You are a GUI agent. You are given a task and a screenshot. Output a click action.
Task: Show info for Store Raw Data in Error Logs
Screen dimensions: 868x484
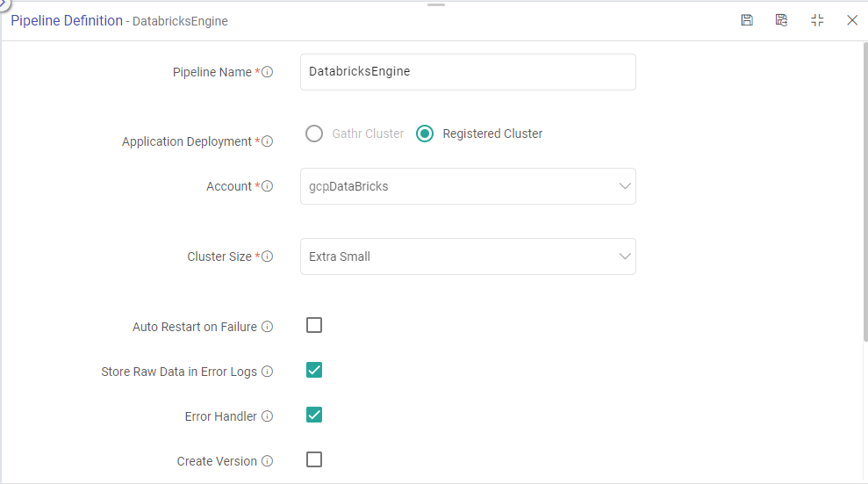tap(268, 372)
